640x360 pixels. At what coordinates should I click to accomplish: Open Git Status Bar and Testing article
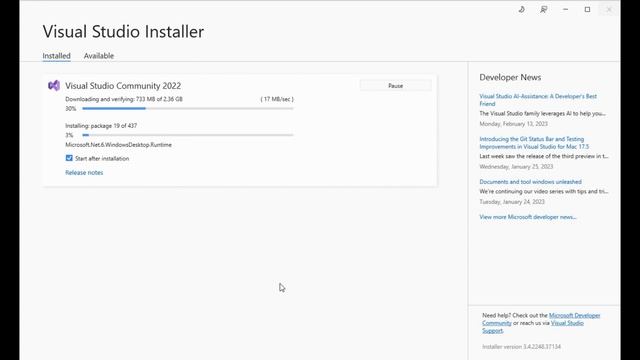(534, 143)
